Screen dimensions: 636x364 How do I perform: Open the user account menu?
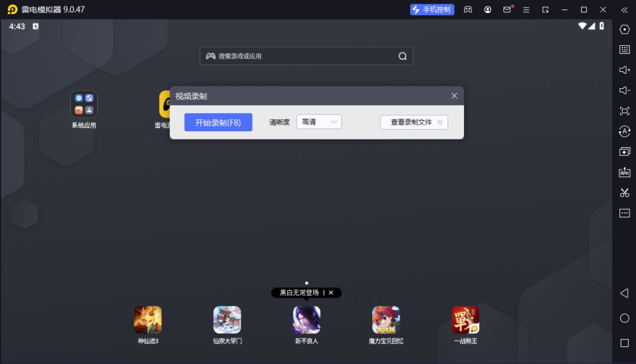tap(487, 9)
